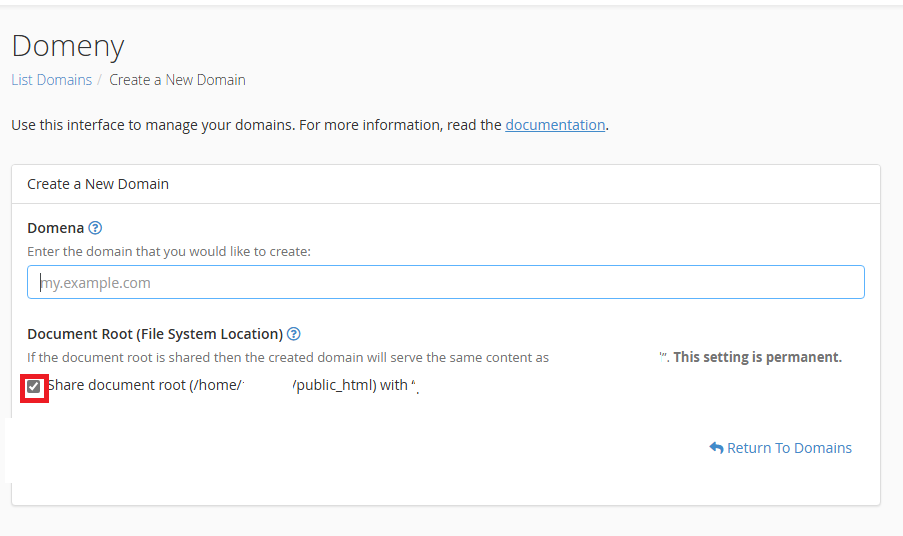Select the 'Create a New Domain' breadcrumb item

click(x=177, y=80)
